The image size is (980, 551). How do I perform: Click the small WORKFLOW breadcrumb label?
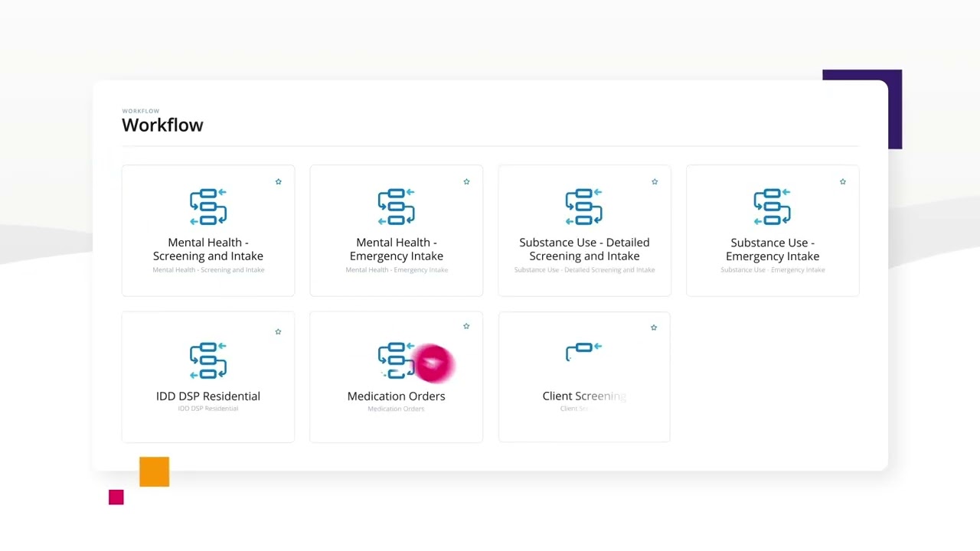pyautogui.click(x=141, y=111)
